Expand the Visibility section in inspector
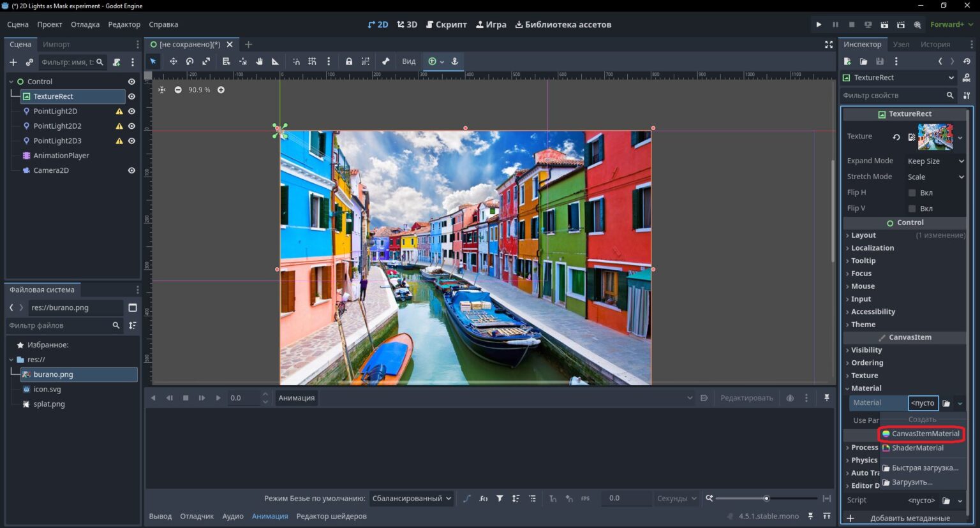 pyautogui.click(x=866, y=350)
